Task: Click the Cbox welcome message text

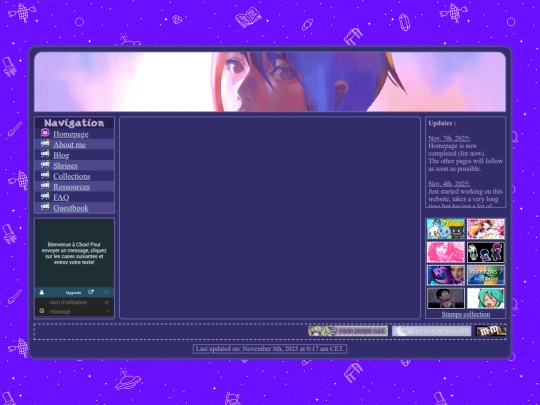Action: pos(74,253)
